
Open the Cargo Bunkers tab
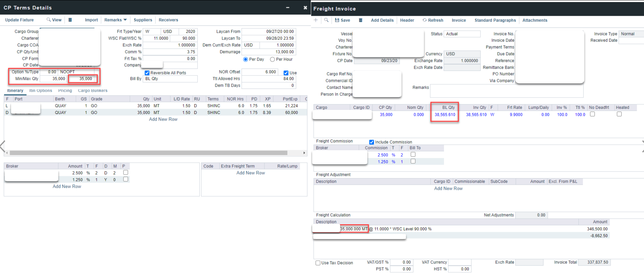[x=92, y=91]
